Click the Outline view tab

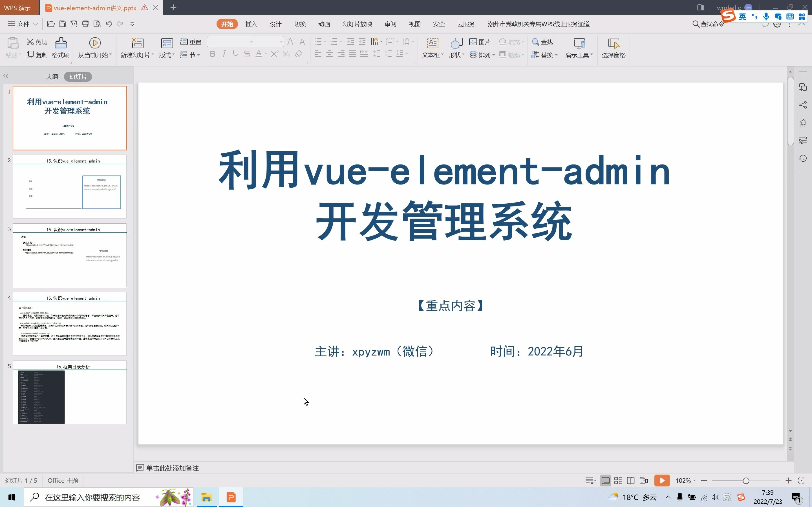(52, 76)
